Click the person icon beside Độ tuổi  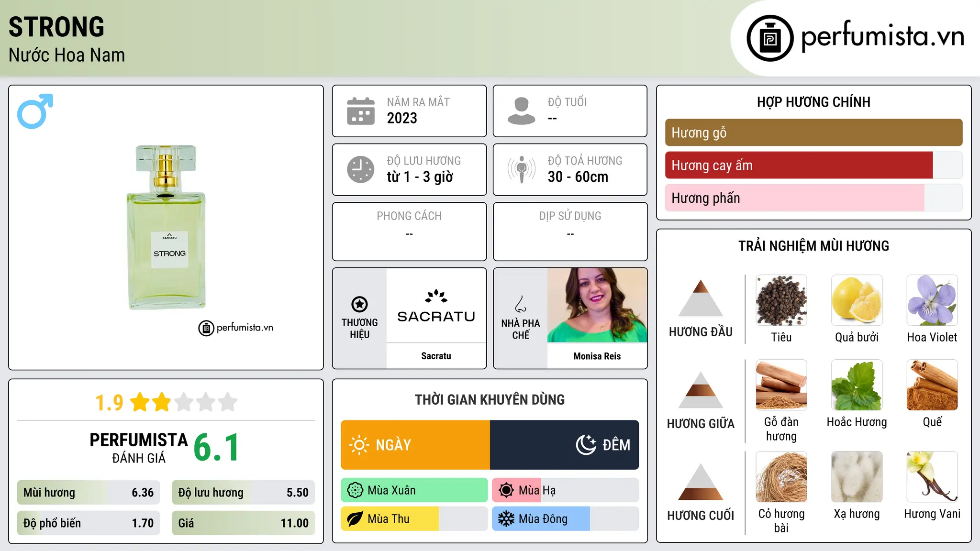(522, 111)
